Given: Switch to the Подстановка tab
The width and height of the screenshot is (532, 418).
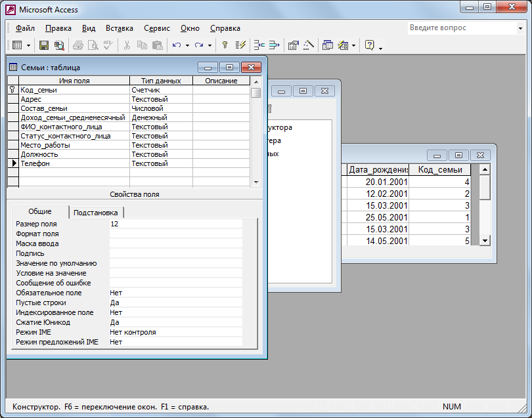Looking at the screenshot, I should [96, 213].
